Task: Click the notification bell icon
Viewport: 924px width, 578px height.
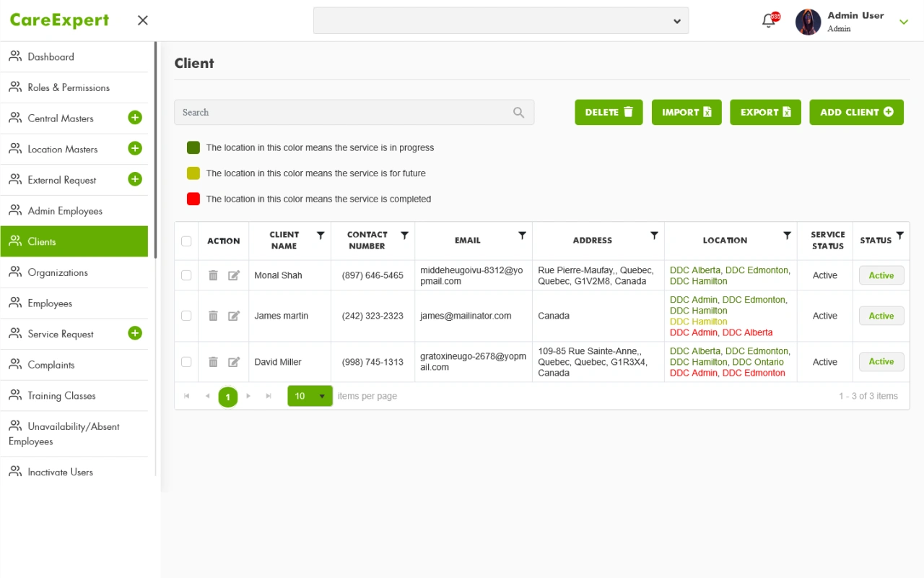Action: [x=768, y=21]
